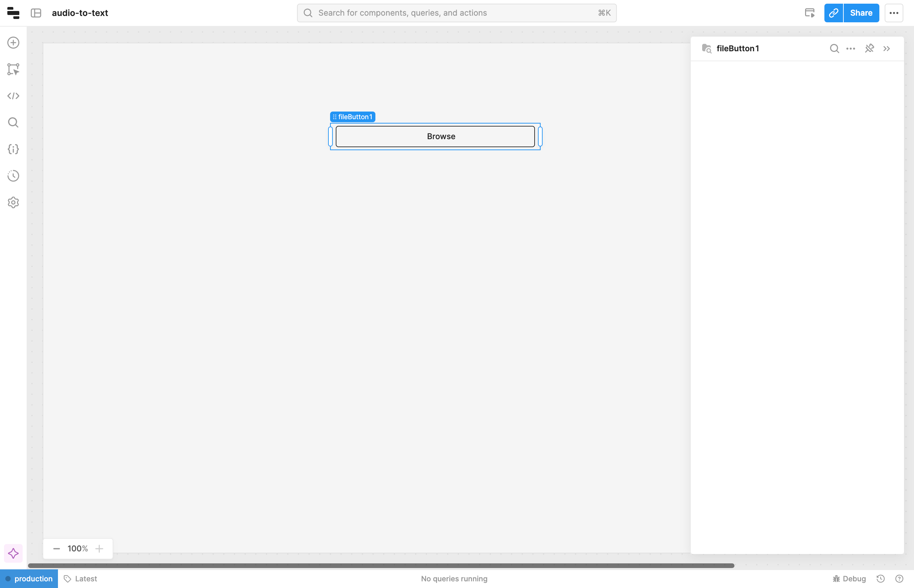
Task: Click the preview app icon
Action: (x=809, y=13)
